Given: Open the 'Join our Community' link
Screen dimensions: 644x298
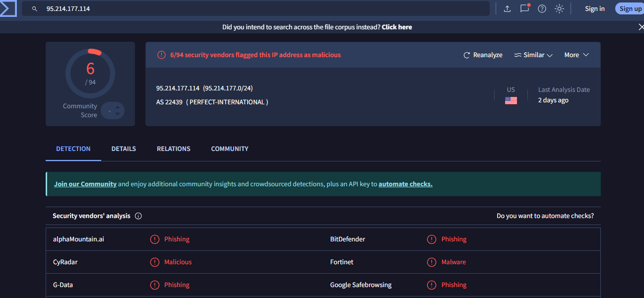Looking at the screenshot, I should [85, 184].
